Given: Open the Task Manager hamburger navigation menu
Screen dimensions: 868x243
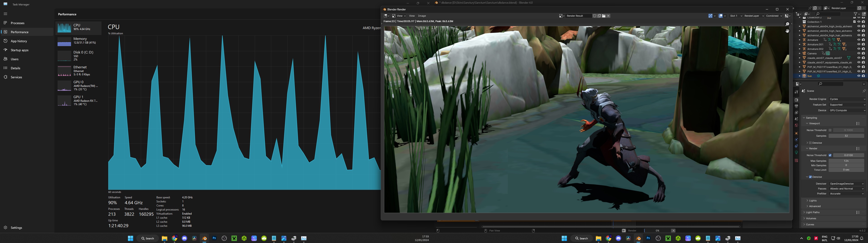Looking at the screenshot, I should pyautogui.click(x=5, y=14).
